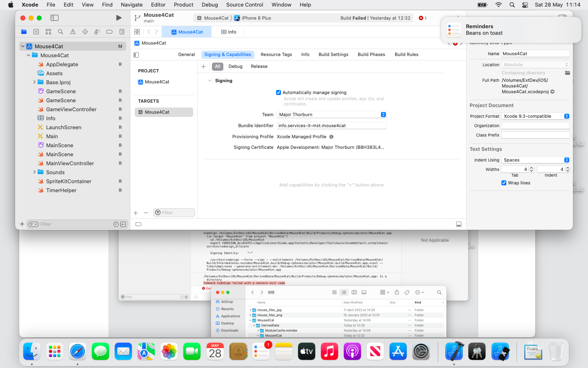Add new file in navigator plus button
The height and width of the screenshot is (368, 588).
pos(22,224)
